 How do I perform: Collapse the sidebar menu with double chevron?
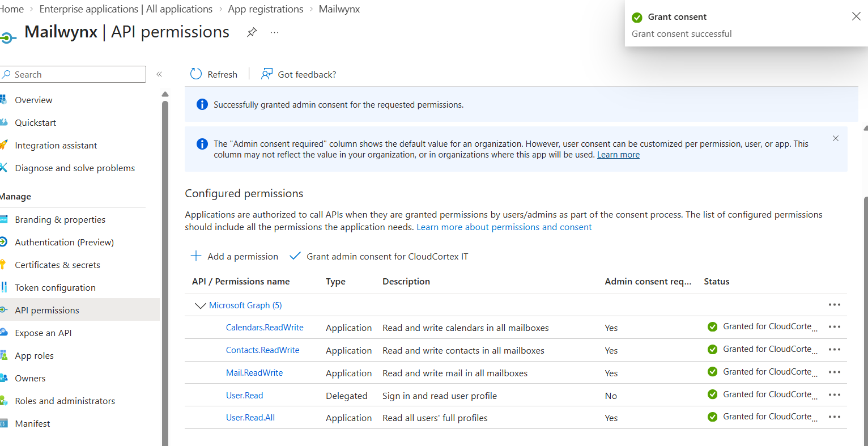[159, 74]
